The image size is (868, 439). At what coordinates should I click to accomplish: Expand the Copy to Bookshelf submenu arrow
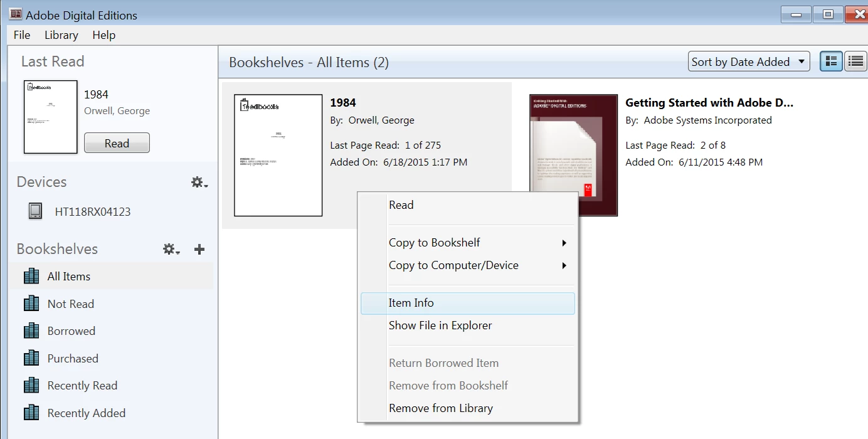click(564, 243)
